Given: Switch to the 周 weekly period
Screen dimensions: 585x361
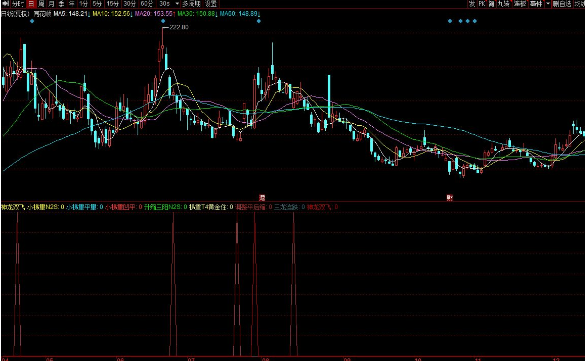Looking at the screenshot, I should [41, 4].
